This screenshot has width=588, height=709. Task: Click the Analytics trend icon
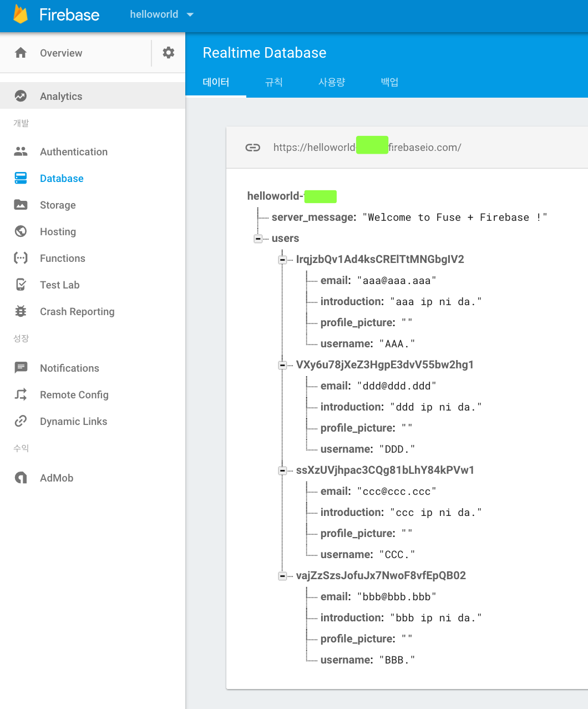tap(21, 96)
